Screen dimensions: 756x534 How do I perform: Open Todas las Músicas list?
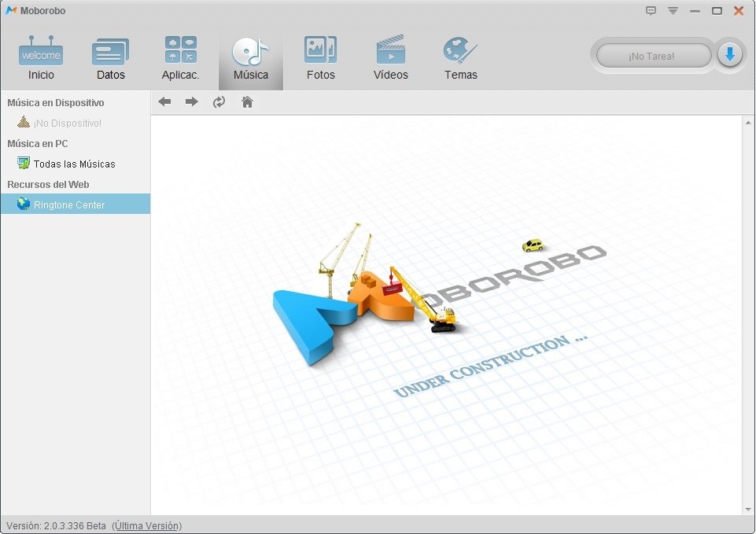[x=76, y=164]
